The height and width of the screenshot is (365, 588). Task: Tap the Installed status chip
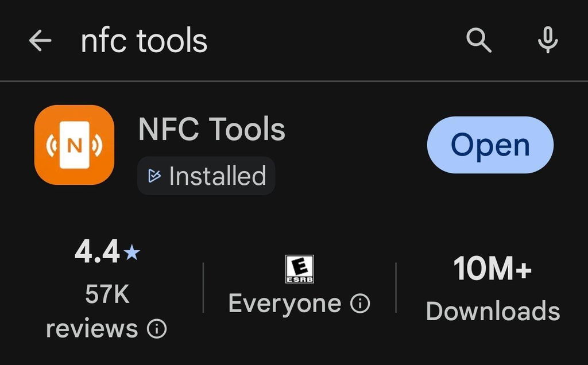coord(206,176)
